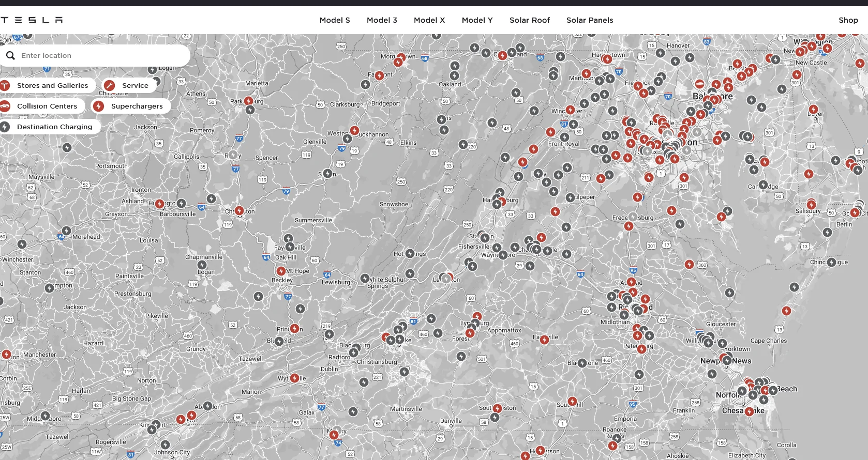Select Solar Panels in the navigation
The image size is (868, 460).
[590, 20]
